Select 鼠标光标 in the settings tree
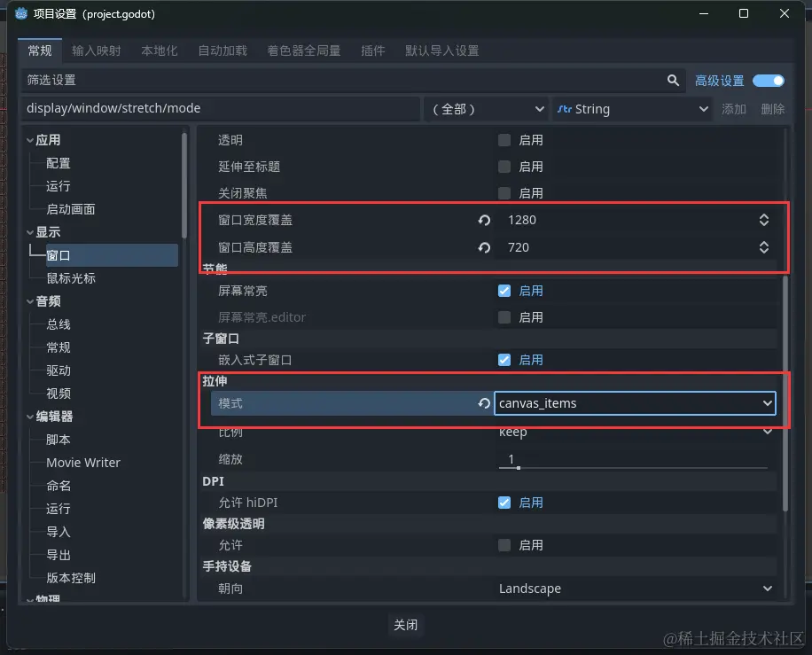This screenshot has width=812, height=655. (x=70, y=278)
